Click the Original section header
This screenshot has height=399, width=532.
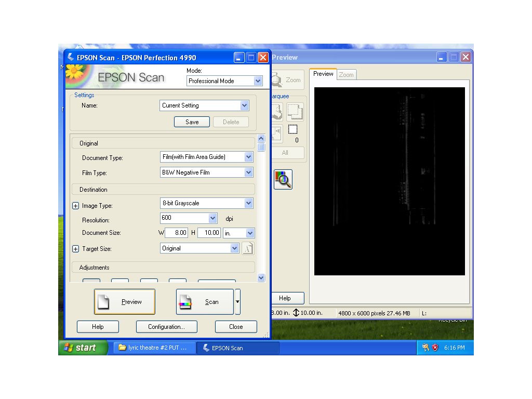pos(163,143)
